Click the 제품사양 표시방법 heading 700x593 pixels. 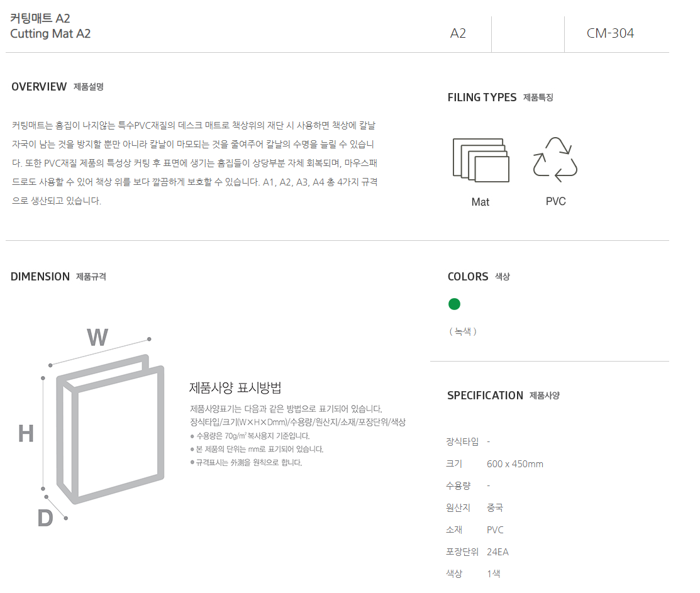235,388
